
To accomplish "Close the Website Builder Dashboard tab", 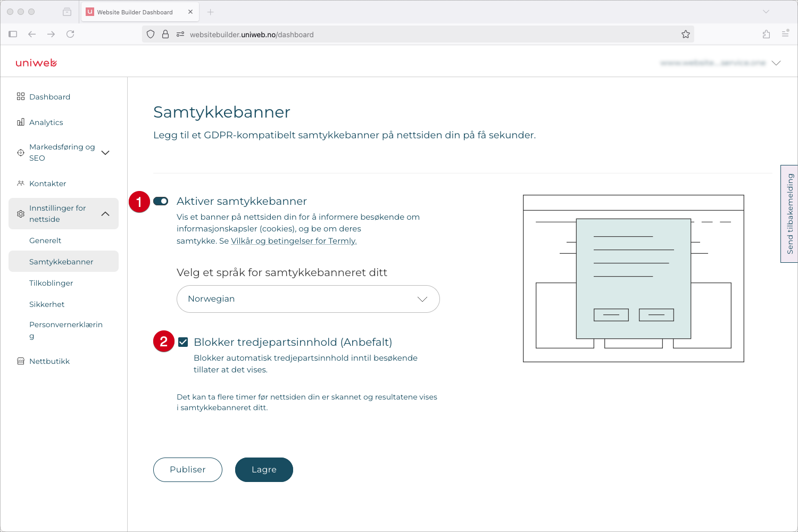I will (190, 12).
